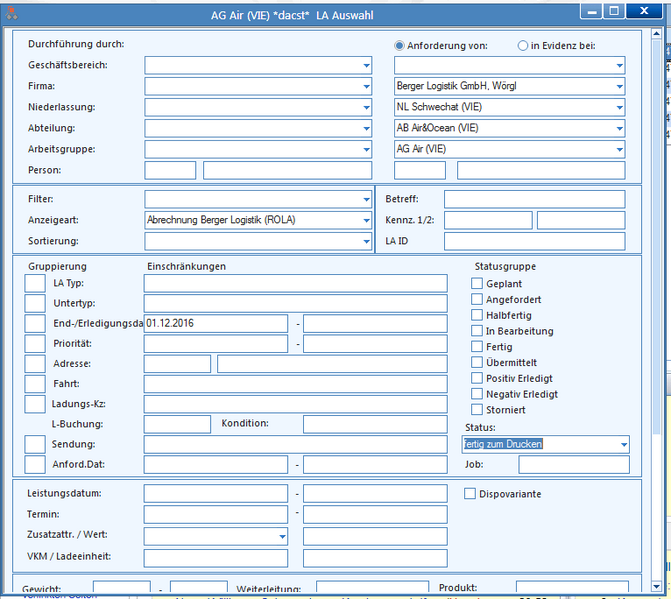Click the vertical scrollbar thumb
This screenshot has width=671, height=599.
click(656, 237)
